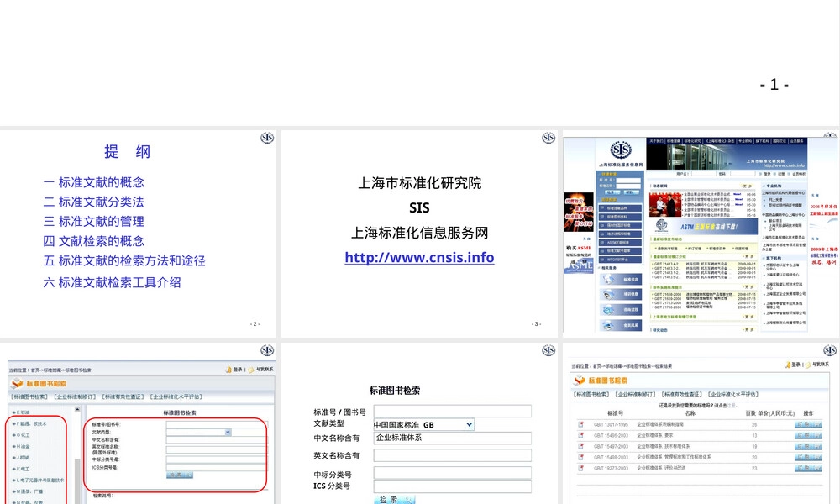Click the outline item 一 标准文献的概念
Screen dimensions: 840x504
pyautogui.click(x=94, y=182)
